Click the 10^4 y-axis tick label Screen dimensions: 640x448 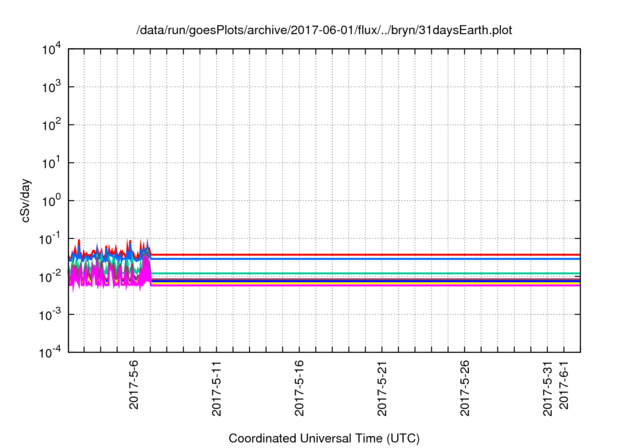(x=52, y=49)
